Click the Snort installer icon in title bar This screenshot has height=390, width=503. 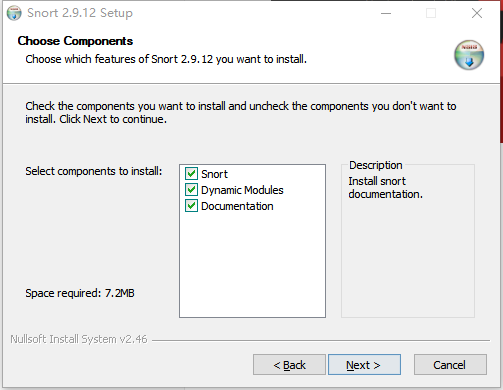coord(14,13)
